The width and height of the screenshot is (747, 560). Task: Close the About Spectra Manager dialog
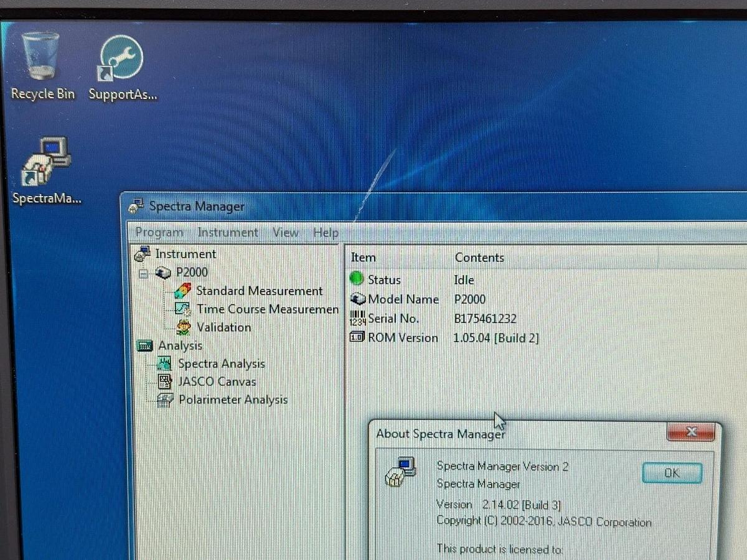[x=690, y=432]
